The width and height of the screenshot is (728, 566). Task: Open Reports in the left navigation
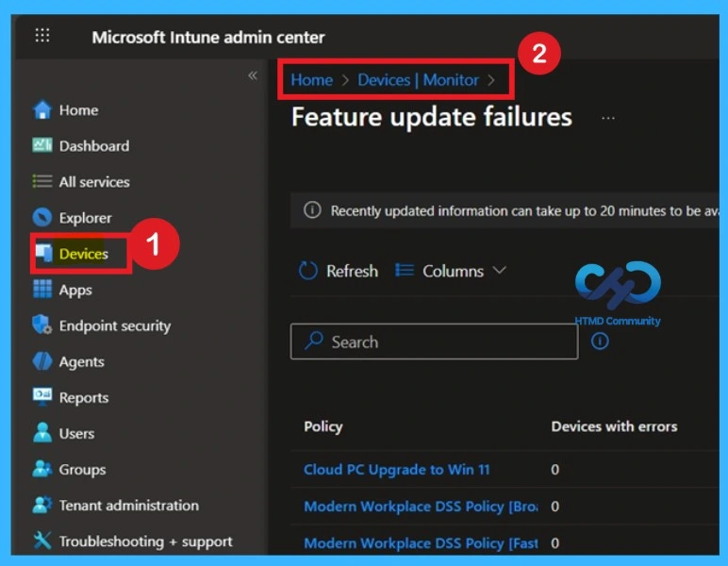click(84, 397)
